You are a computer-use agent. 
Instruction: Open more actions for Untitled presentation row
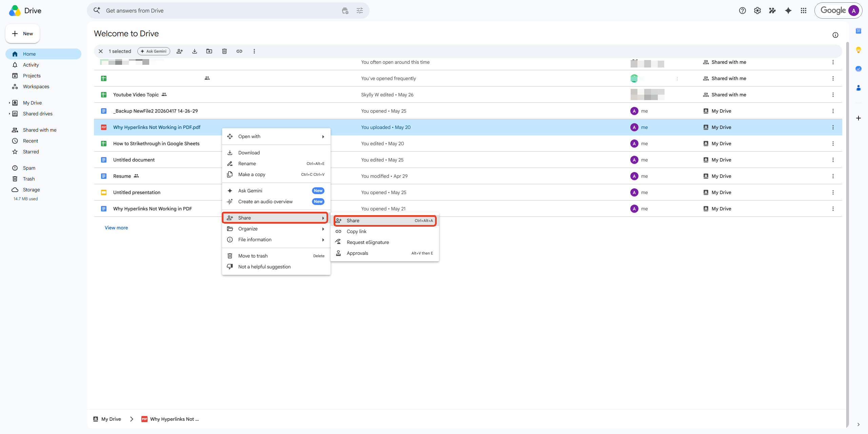point(833,192)
